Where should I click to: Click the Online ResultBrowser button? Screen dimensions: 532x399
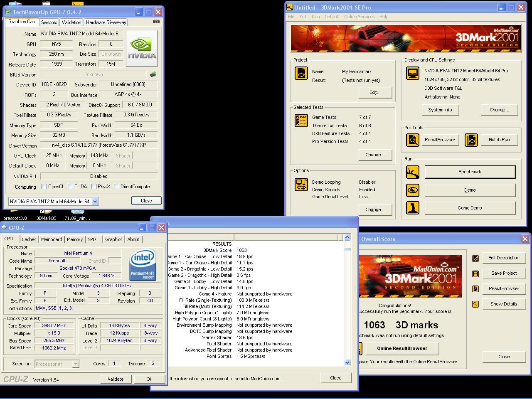click(402, 348)
